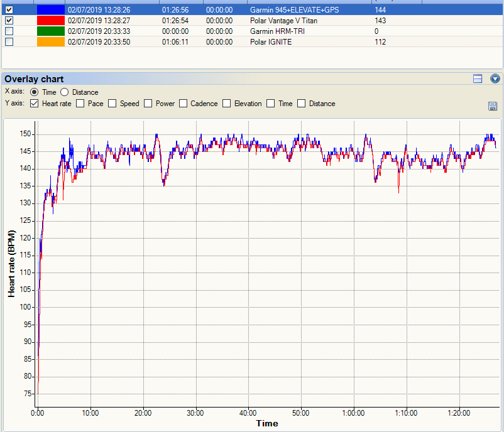Select Distance radio button for X axis

click(64, 92)
